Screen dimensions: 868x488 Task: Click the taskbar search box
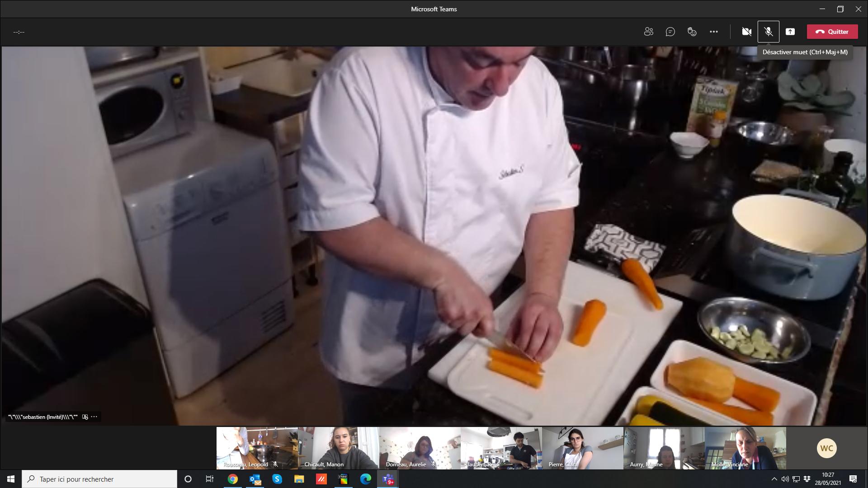tap(99, 479)
